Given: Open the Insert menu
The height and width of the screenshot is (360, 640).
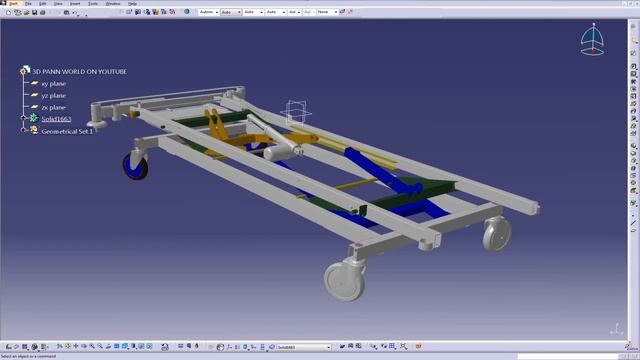Looking at the screenshot, I should pyautogui.click(x=75, y=3).
